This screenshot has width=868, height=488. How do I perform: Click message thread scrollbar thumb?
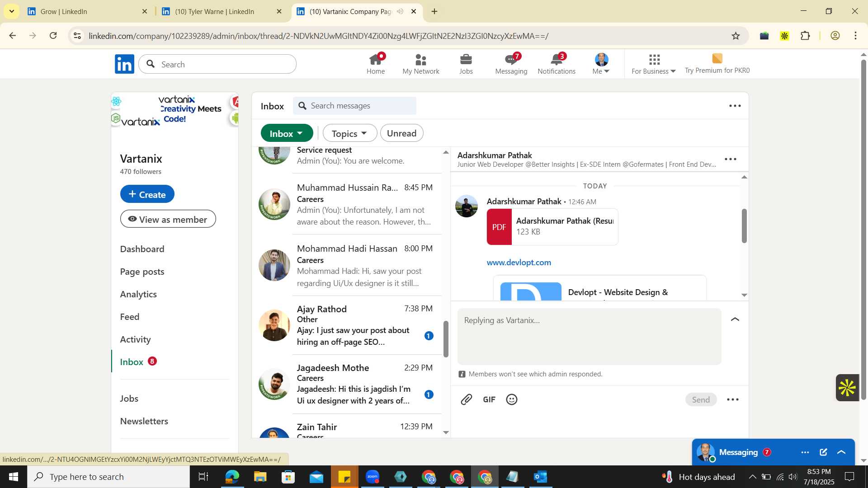(744, 226)
